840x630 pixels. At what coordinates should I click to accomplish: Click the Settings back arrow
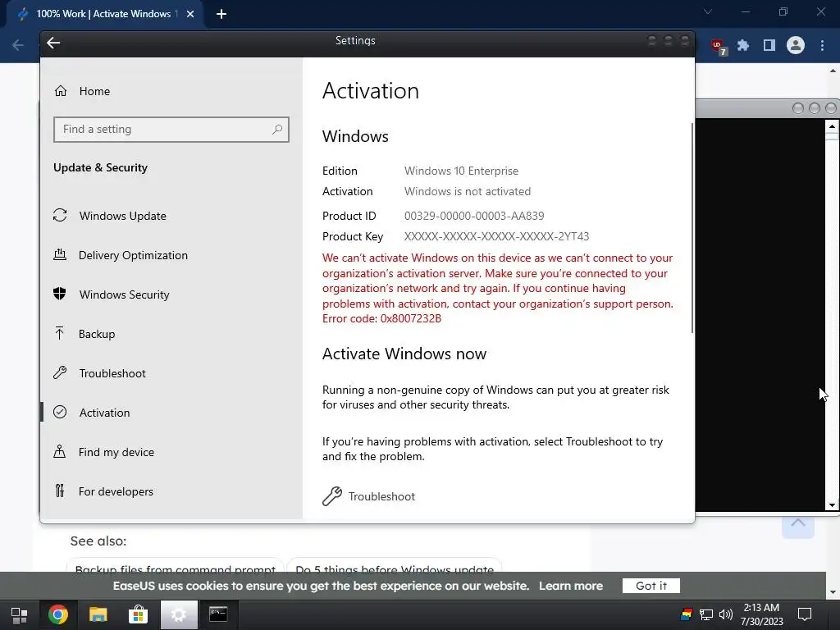click(53, 43)
